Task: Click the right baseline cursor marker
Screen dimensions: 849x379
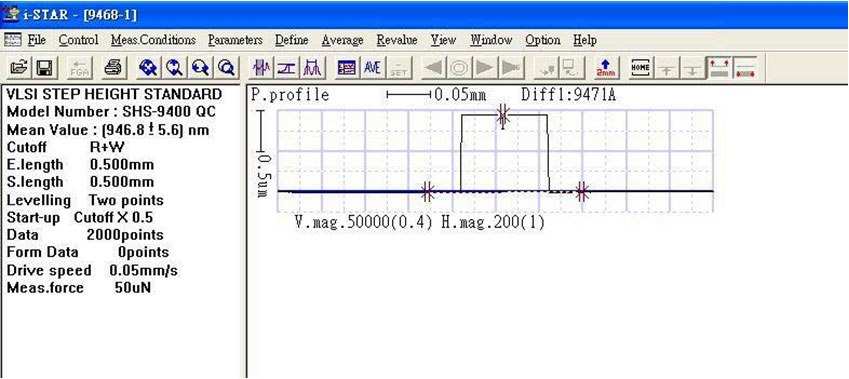Action: 582,191
